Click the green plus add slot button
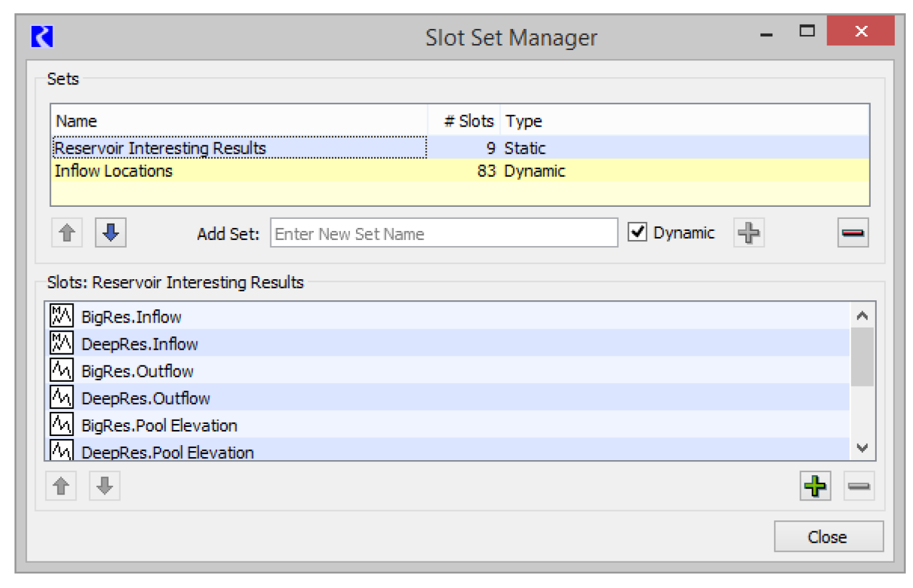 [x=815, y=486]
